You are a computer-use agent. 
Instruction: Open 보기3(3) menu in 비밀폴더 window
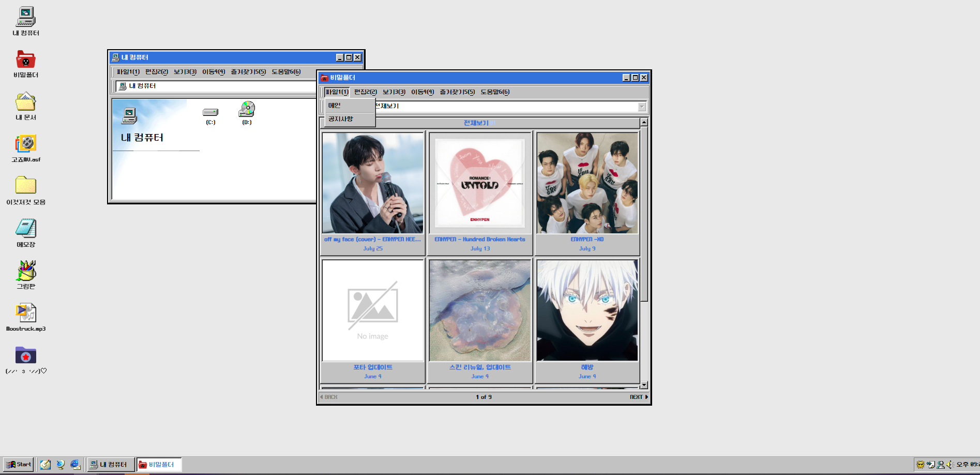[394, 92]
